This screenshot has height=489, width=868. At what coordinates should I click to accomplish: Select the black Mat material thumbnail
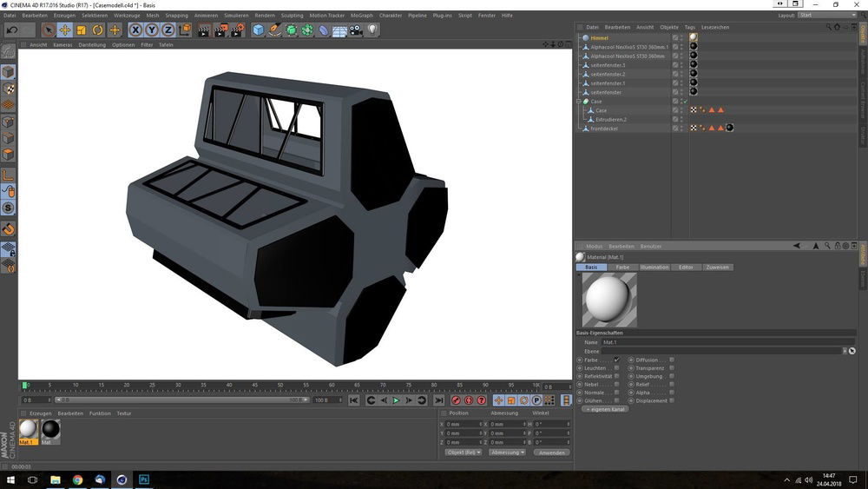click(50, 429)
